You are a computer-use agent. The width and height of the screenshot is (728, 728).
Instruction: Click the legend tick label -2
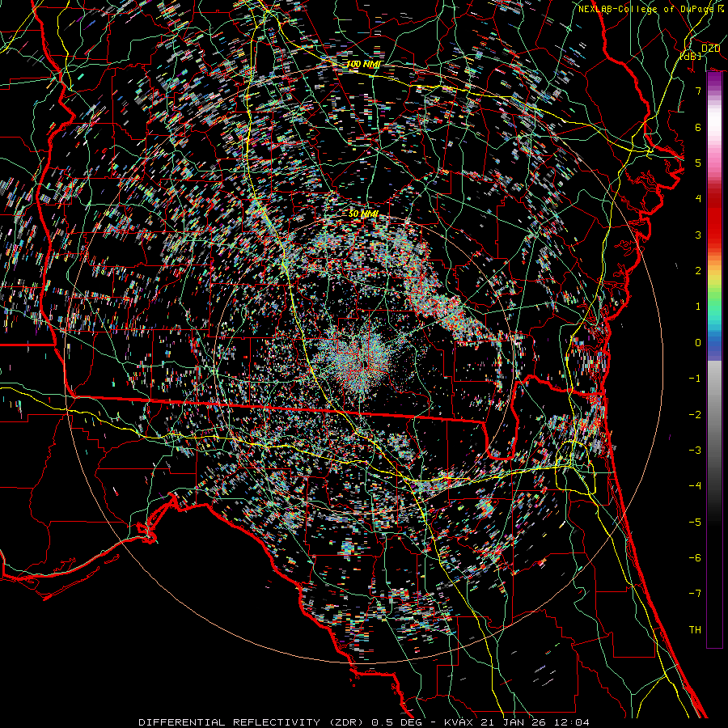click(695, 415)
